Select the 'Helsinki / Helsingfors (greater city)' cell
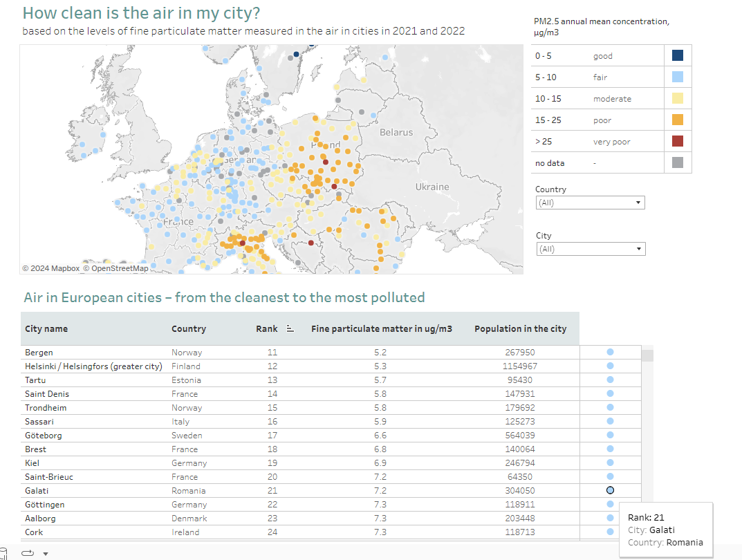The height and width of the screenshot is (560, 742). point(93,366)
